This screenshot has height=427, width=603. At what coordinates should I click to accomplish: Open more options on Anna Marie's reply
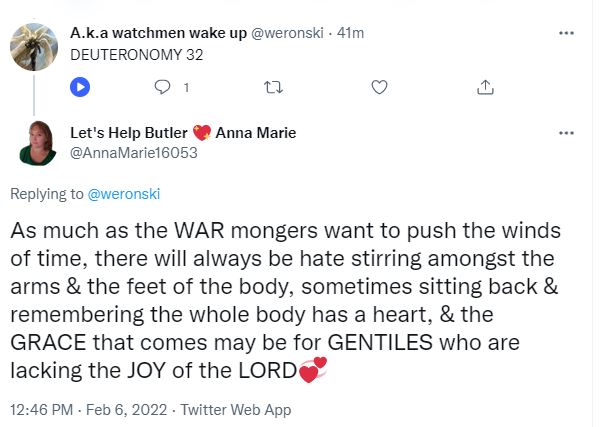pyautogui.click(x=566, y=133)
